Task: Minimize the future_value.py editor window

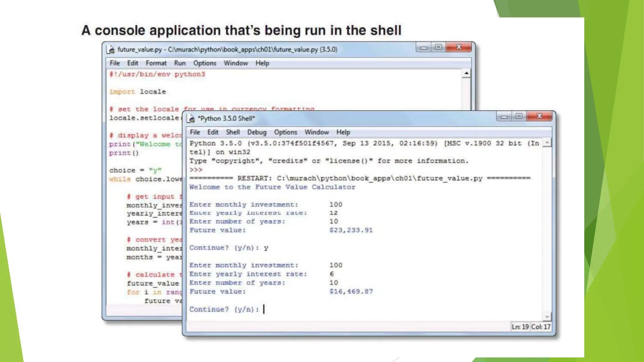Action: [x=424, y=48]
